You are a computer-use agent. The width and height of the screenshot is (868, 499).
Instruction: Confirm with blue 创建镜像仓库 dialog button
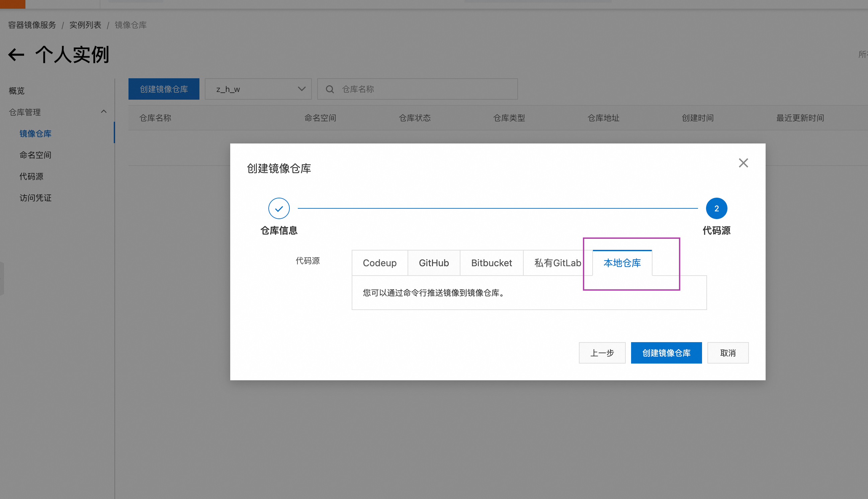(x=666, y=353)
